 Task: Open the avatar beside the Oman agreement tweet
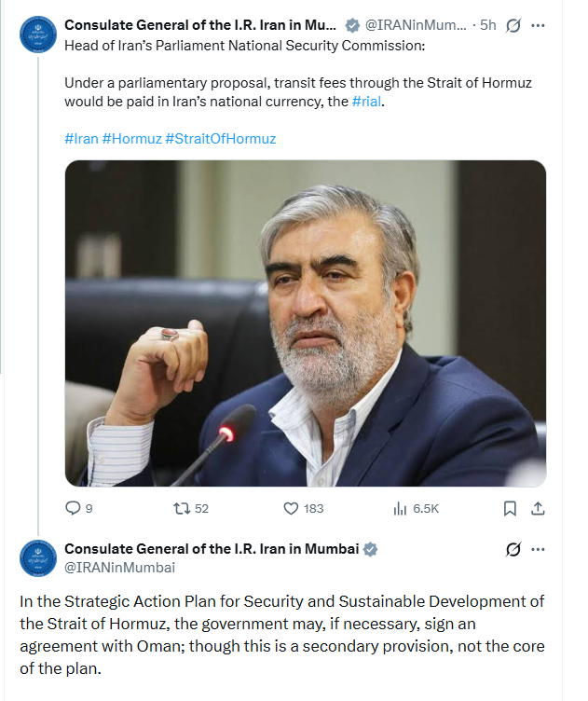point(37,557)
